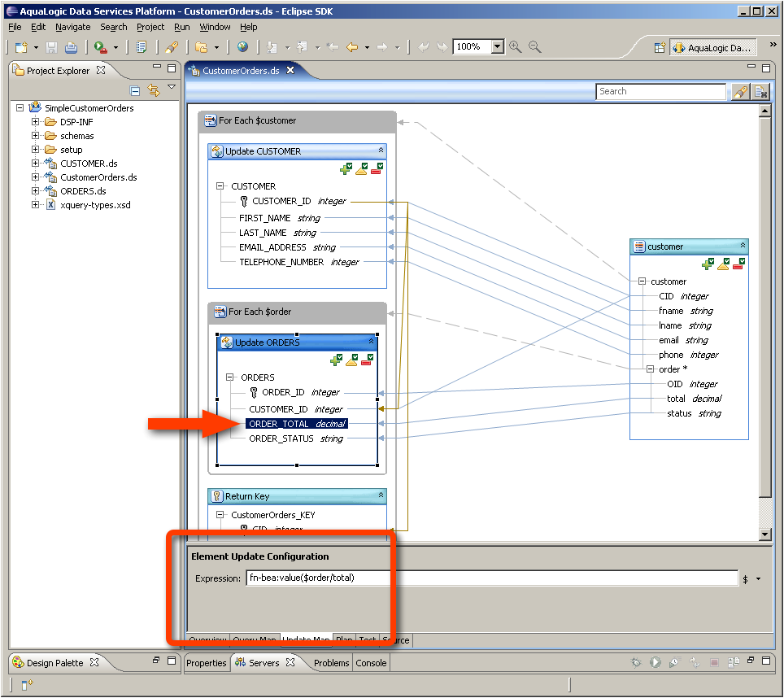Open the Navigate menu
This screenshot has height=698, width=784.
pos(73,27)
